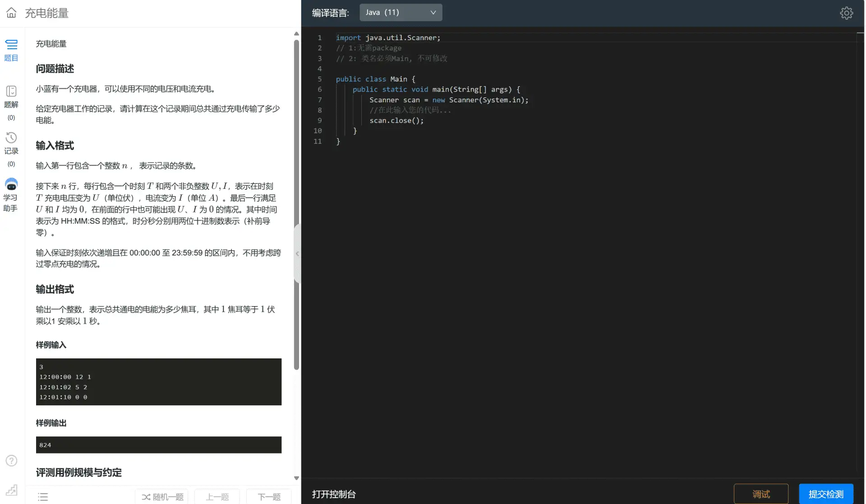Image resolution: width=866 pixels, height=504 pixels.
Task: Open the problem list icon
Action: point(43,497)
